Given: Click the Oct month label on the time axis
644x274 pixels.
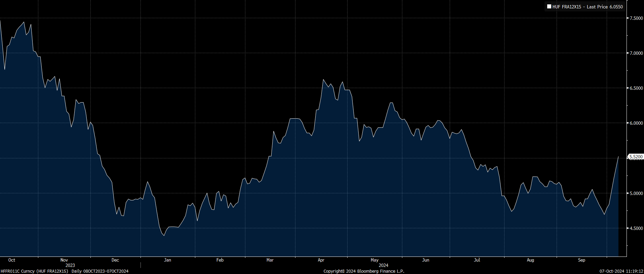Looking at the screenshot, I should pyautogui.click(x=12, y=260).
